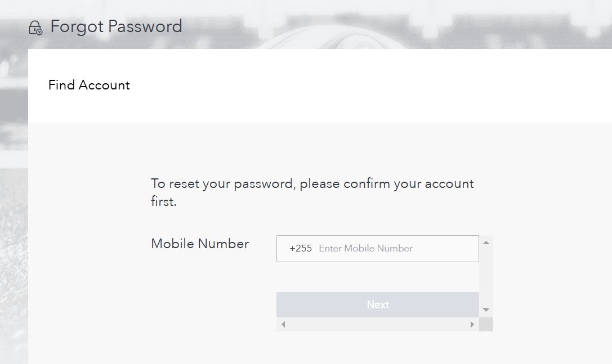Image resolution: width=612 pixels, height=364 pixels.
Task: Expand the phone prefix beside the number field
Action: 301,248
